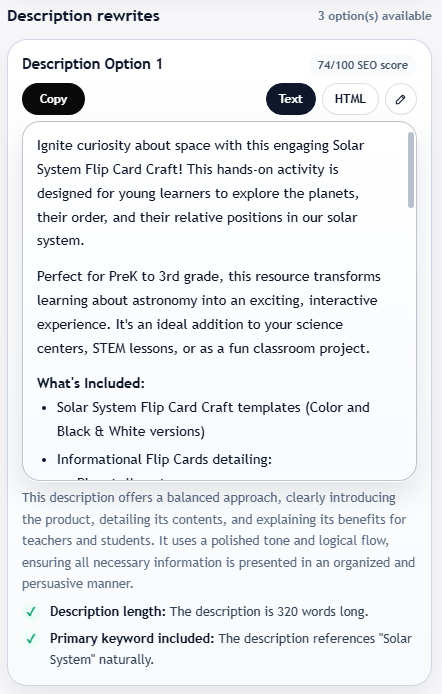Click inside the description text box
Viewport: 442px width, 694px height.
pyautogui.click(x=219, y=301)
